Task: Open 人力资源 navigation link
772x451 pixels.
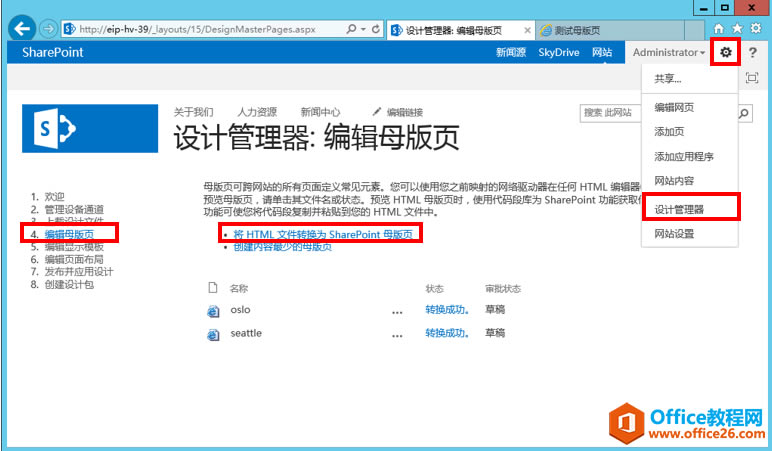Action: (x=257, y=112)
